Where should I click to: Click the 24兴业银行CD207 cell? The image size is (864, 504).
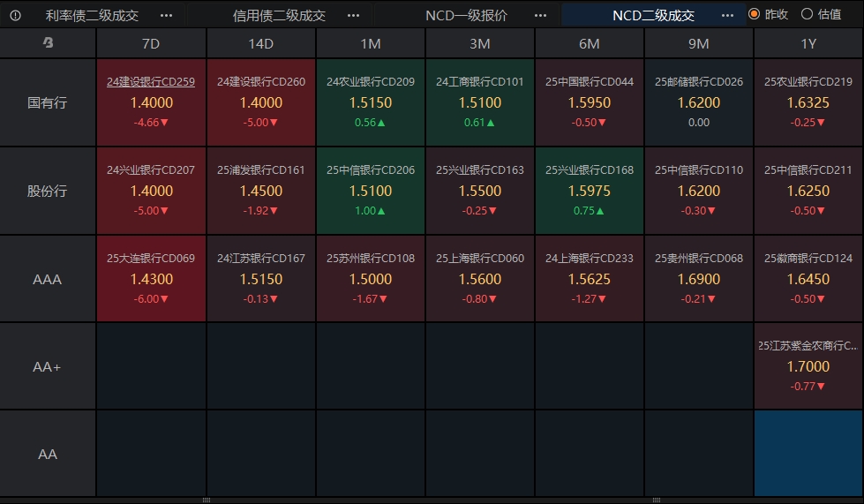pyautogui.click(x=151, y=191)
